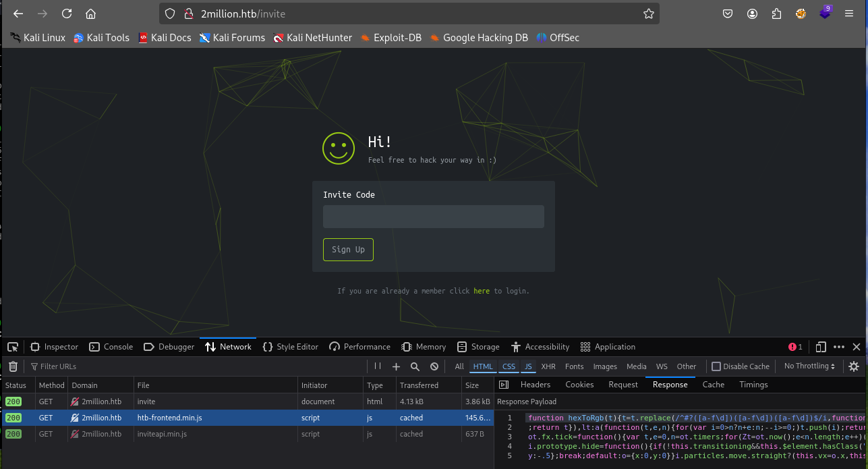Open the purple extension with badge 9

826,12
